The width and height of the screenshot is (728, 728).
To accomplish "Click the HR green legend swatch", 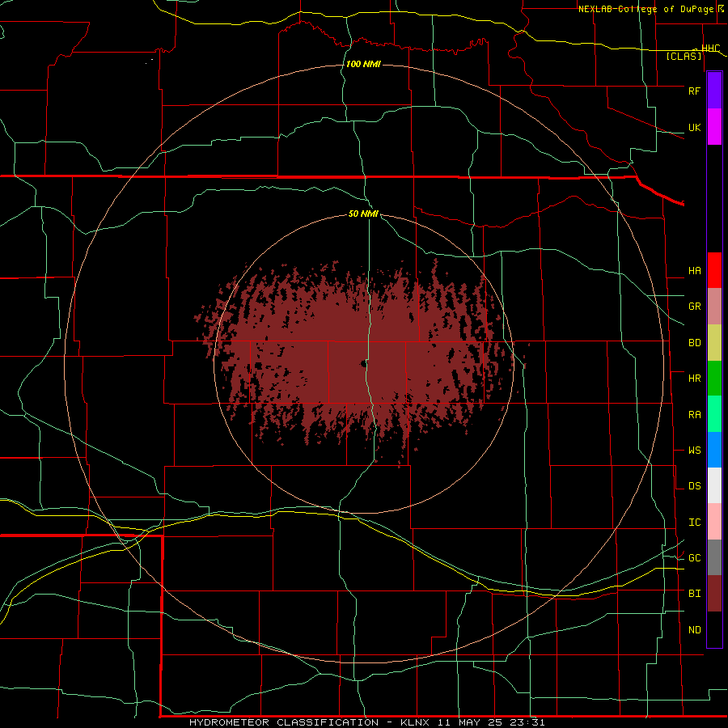I will (714, 379).
